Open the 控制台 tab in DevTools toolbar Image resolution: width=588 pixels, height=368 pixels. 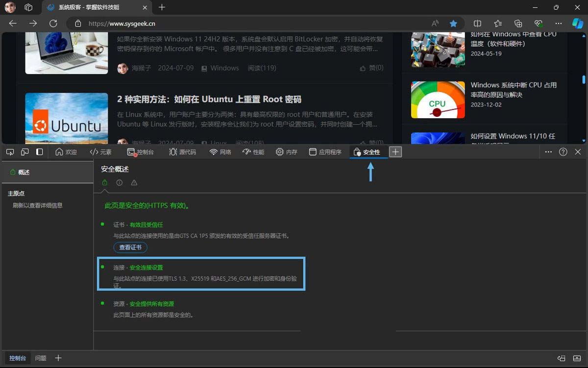(x=140, y=152)
